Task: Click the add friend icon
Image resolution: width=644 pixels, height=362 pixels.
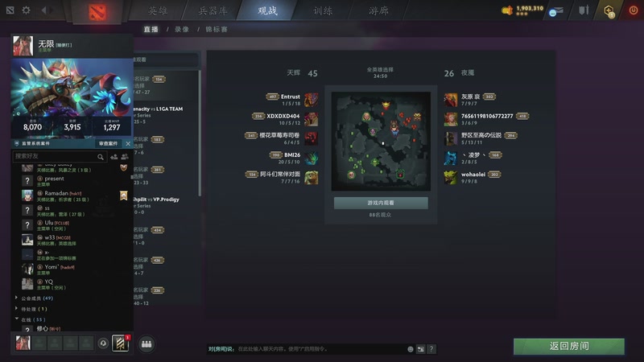Action: 114,156
